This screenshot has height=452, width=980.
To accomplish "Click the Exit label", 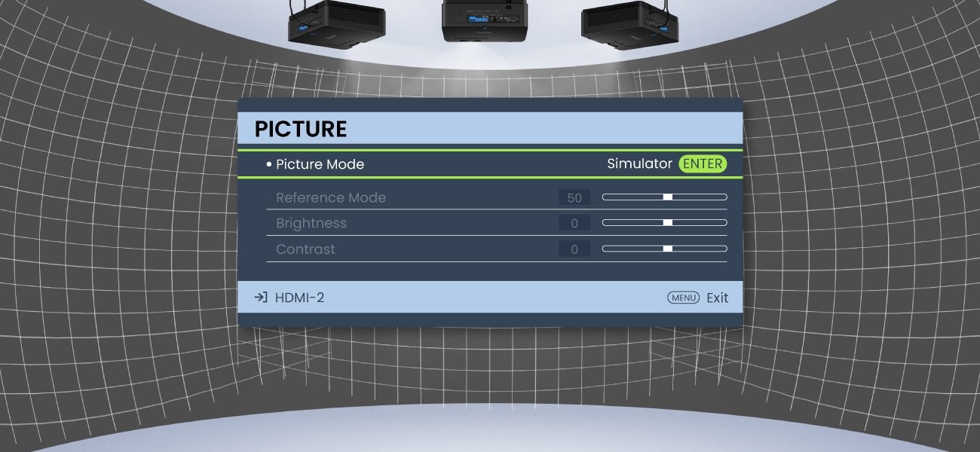I will coord(717,298).
